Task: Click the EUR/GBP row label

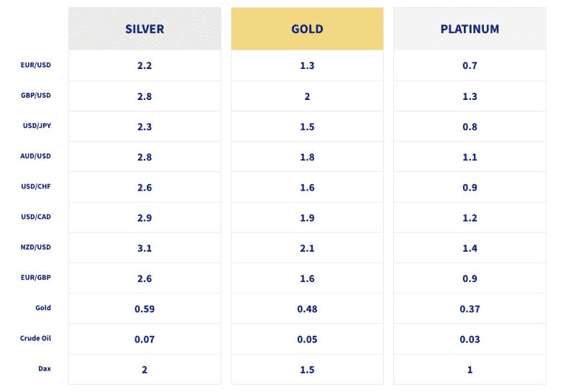Action: (36, 278)
